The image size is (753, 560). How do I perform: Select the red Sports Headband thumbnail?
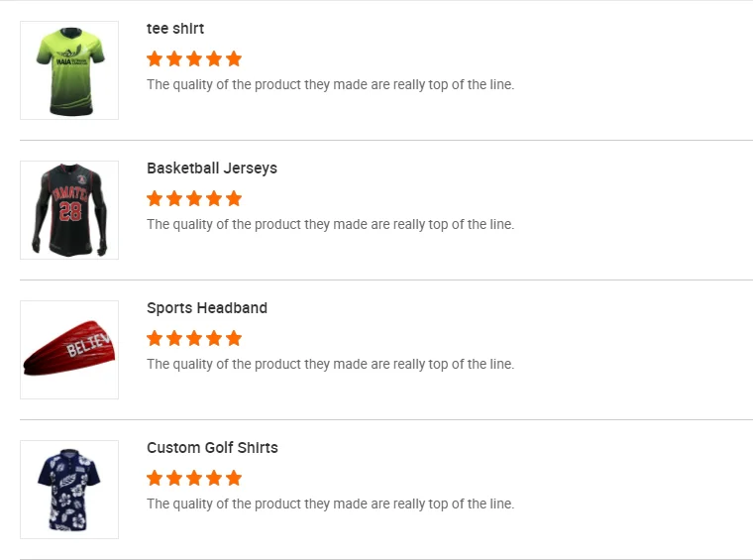click(x=69, y=350)
